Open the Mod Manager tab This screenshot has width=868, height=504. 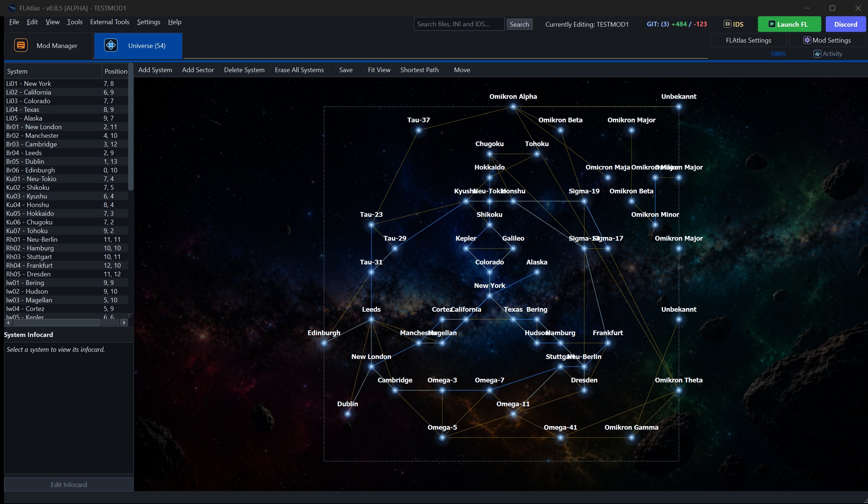click(48, 45)
